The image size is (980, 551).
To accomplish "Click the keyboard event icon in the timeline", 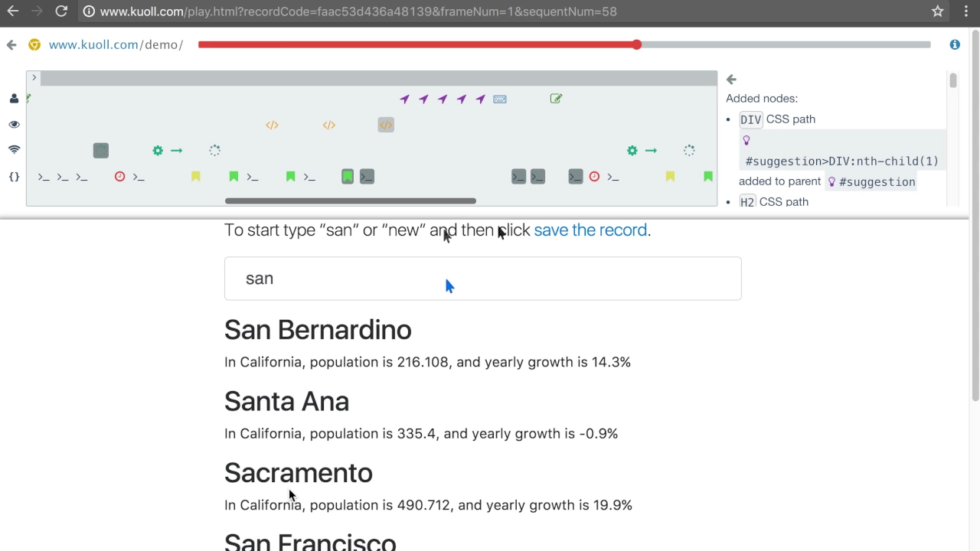I will click(500, 99).
